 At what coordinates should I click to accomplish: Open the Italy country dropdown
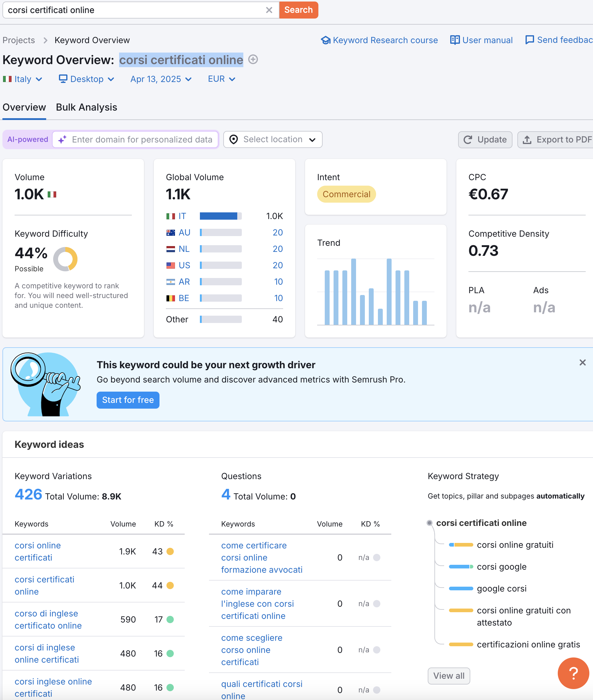tap(22, 79)
